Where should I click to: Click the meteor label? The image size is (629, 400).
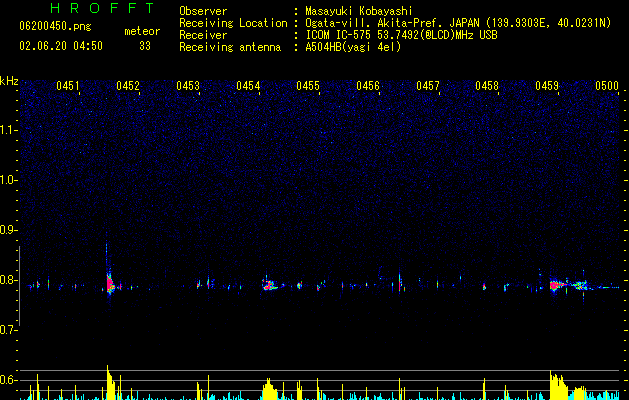142,31
